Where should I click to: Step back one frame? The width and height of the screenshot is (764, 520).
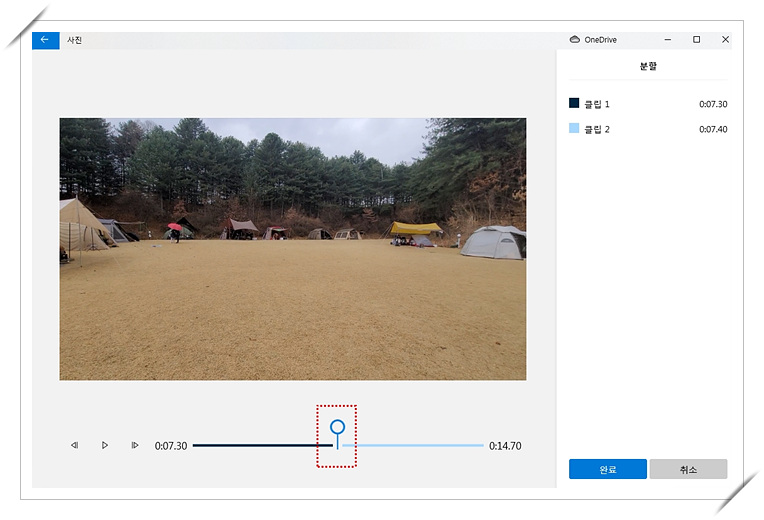click(x=75, y=445)
